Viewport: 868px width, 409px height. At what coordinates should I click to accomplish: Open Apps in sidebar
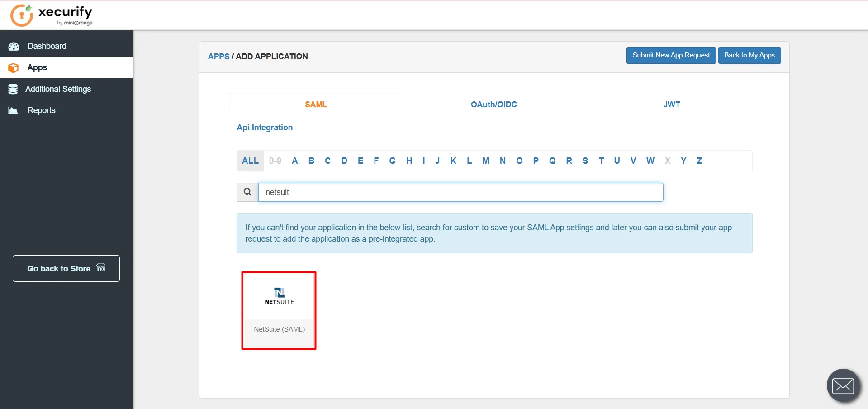point(66,67)
